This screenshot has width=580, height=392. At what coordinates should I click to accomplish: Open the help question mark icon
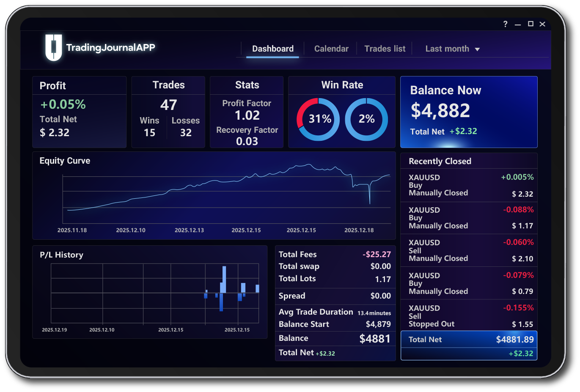505,24
